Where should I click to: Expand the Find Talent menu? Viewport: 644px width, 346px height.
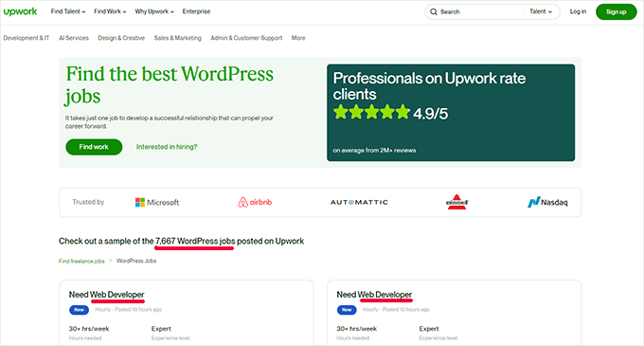tap(68, 11)
